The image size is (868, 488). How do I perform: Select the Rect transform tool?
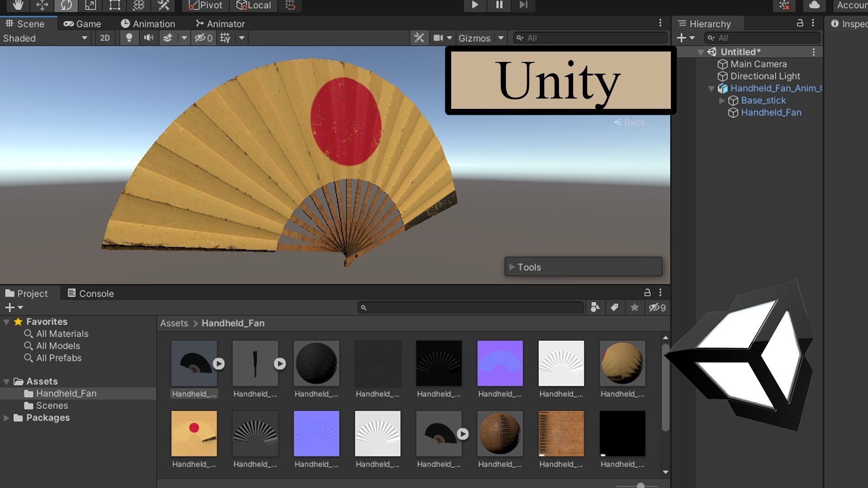(x=115, y=5)
